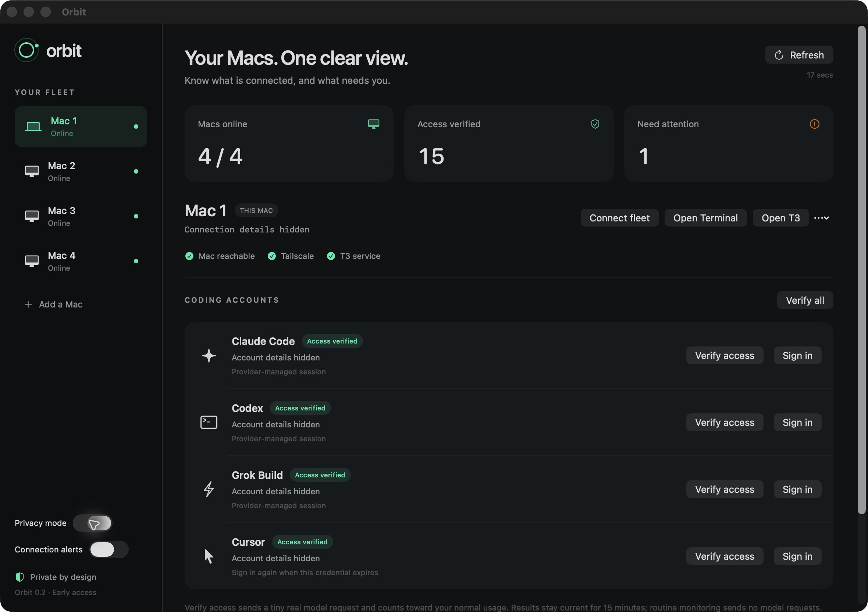Click the Mac reachable check icon
The image size is (868, 612).
coord(189,256)
